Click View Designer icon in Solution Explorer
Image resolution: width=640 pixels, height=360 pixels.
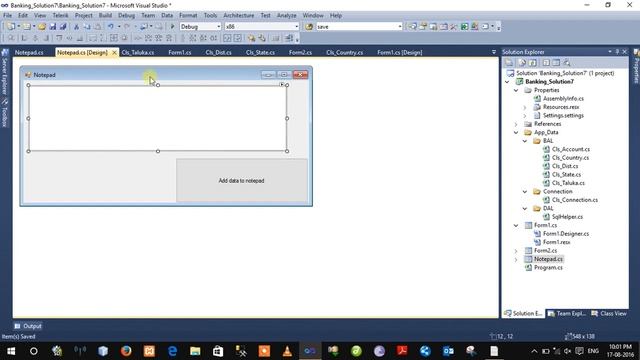pyautogui.click(x=556, y=62)
